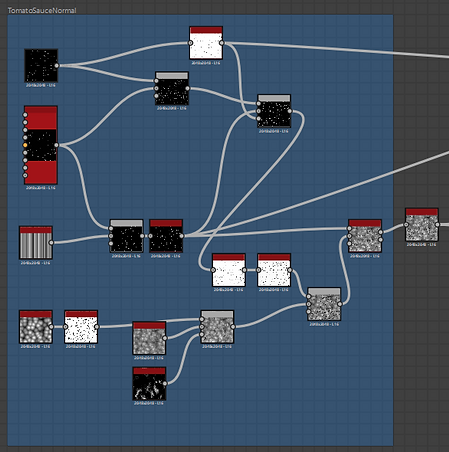This screenshot has height=452, width=449.
Task: Select the red-header noisy node with two output connectors
Action: 365,236
